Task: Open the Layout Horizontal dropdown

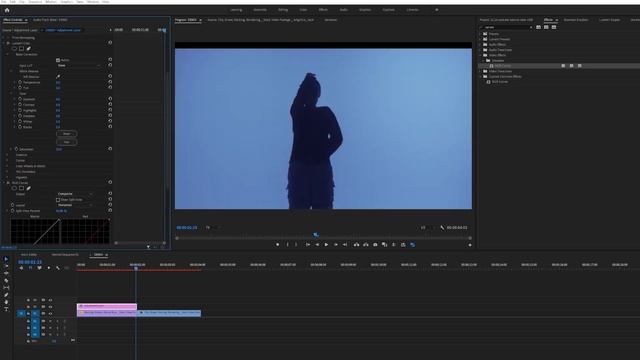Action: pyautogui.click(x=75, y=205)
